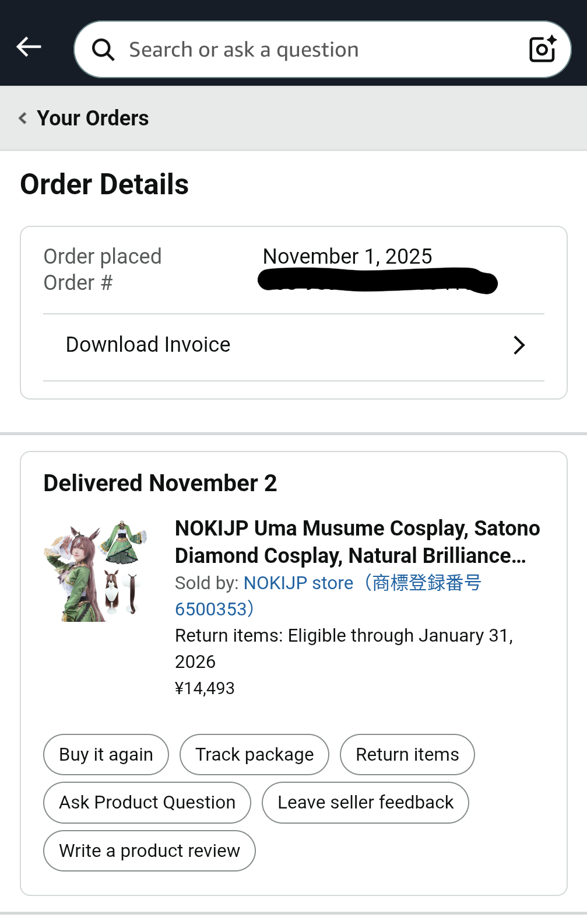Image resolution: width=587 pixels, height=924 pixels.
Task: Tap Write a product review
Action: 149,850
